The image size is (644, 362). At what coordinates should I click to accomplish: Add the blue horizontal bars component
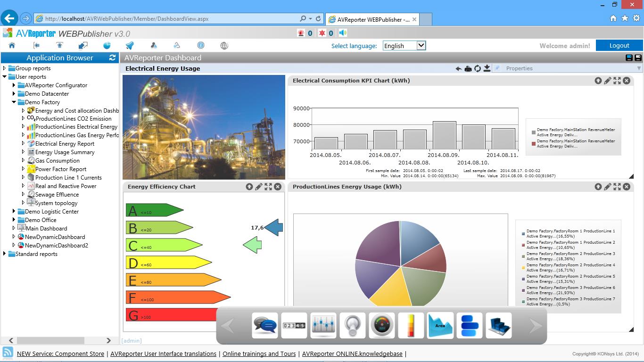(x=470, y=325)
